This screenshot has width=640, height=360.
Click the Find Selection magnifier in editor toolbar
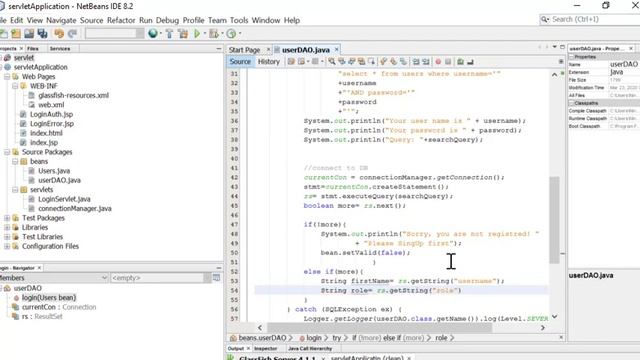332,62
